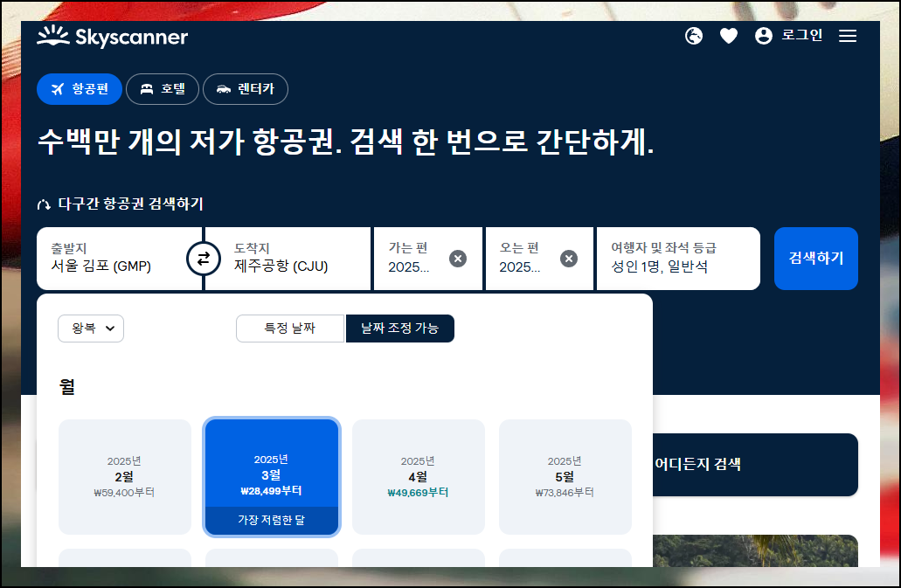Screen dimensions: 901x588
Task: Choose the 날짜 조정 가능 option
Action: 400,329
